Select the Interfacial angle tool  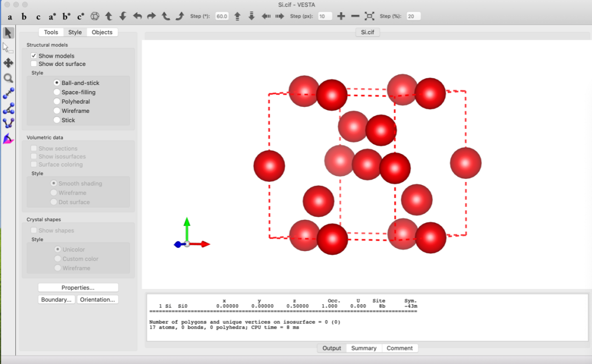8,139
